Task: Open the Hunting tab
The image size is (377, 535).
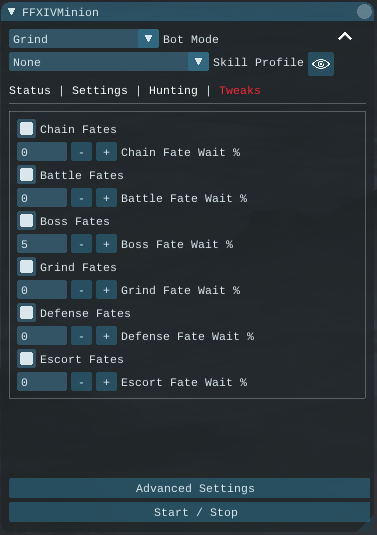Action: pyautogui.click(x=173, y=90)
